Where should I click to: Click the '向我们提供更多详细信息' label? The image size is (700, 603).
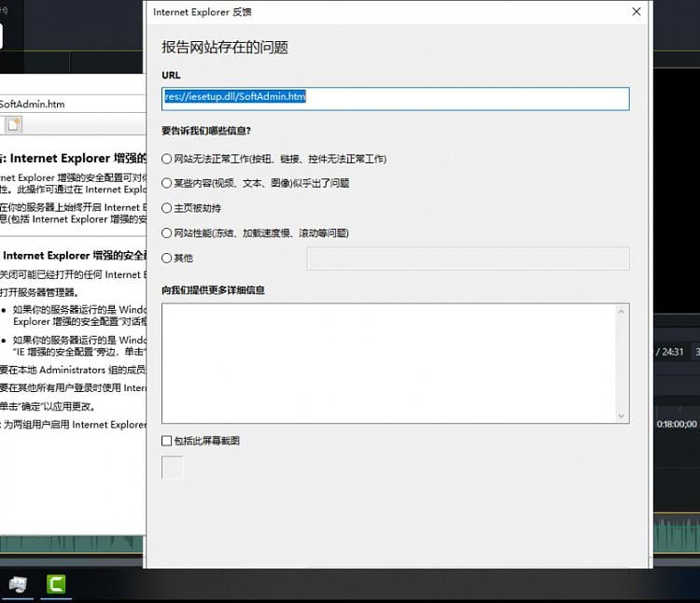coord(213,290)
